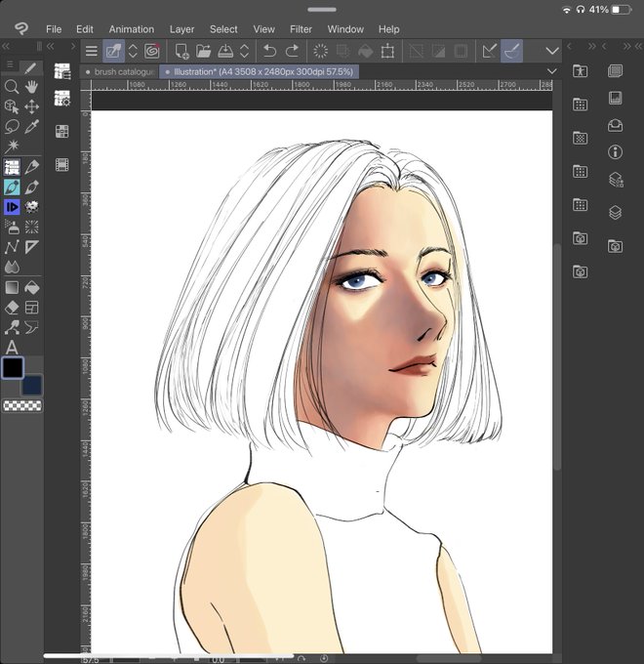Launch Clip Studio spiral icon
The image size is (644, 664).
[152, 51]
